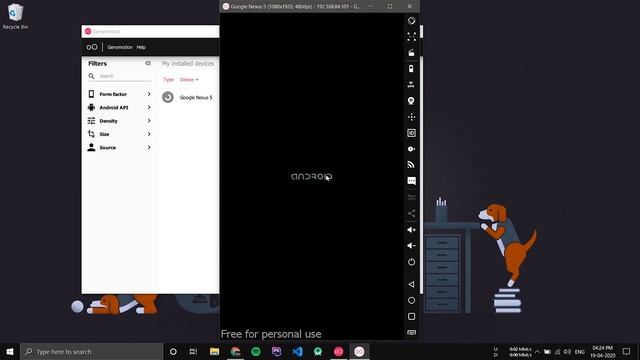The width and height of the screenshot is (640, 360).
Task: Clear filters icon next to Filters
Action: click(148, 63)
